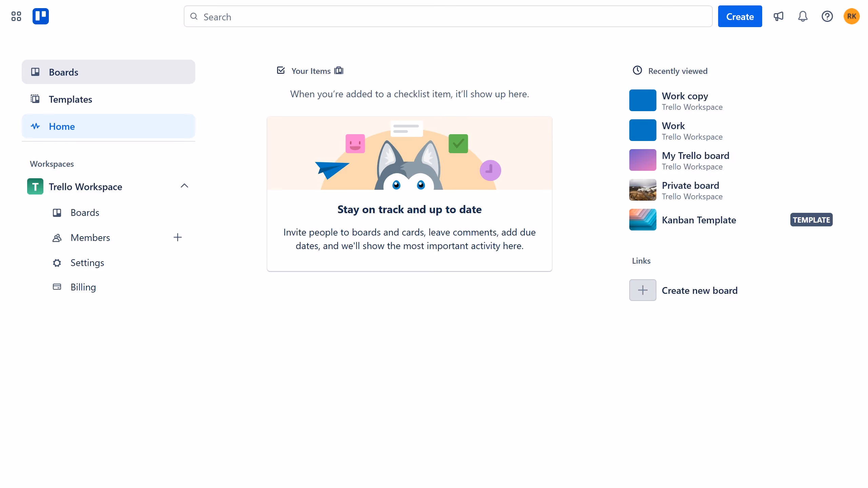Viewport: 868px width, 488px height.
Task: Open workspace Members page
Action: pyautogui.click(x=90, y=238)
